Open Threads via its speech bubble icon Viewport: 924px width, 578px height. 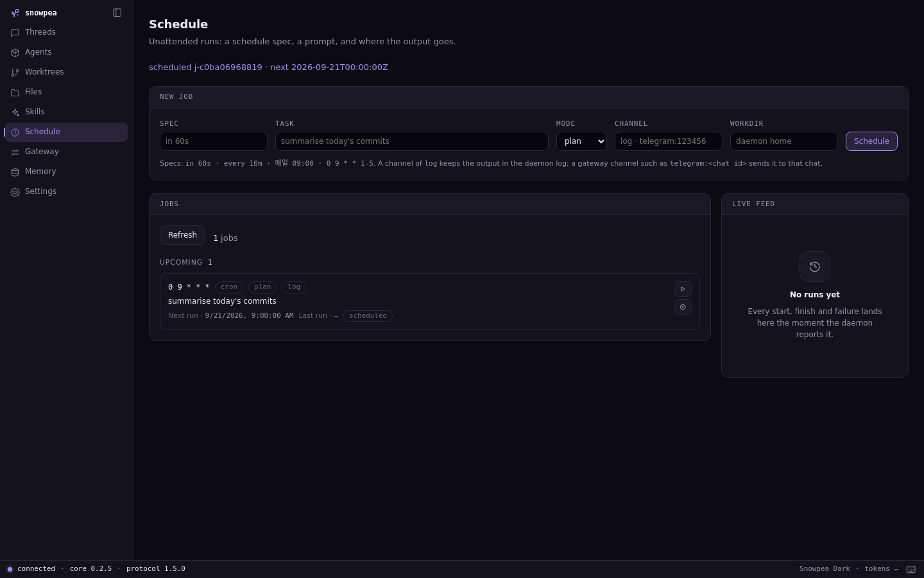[15, 33]
